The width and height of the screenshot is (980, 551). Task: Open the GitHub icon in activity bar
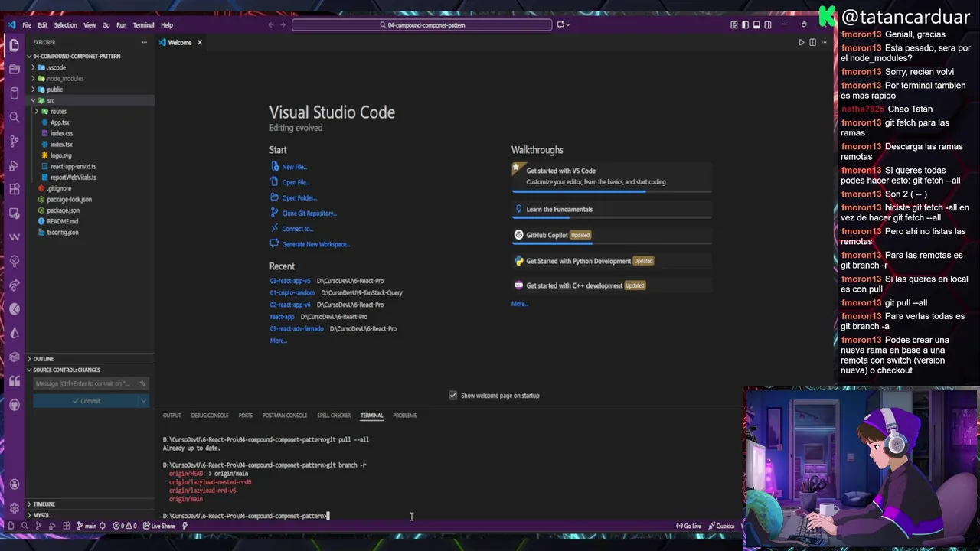(14, 405)
